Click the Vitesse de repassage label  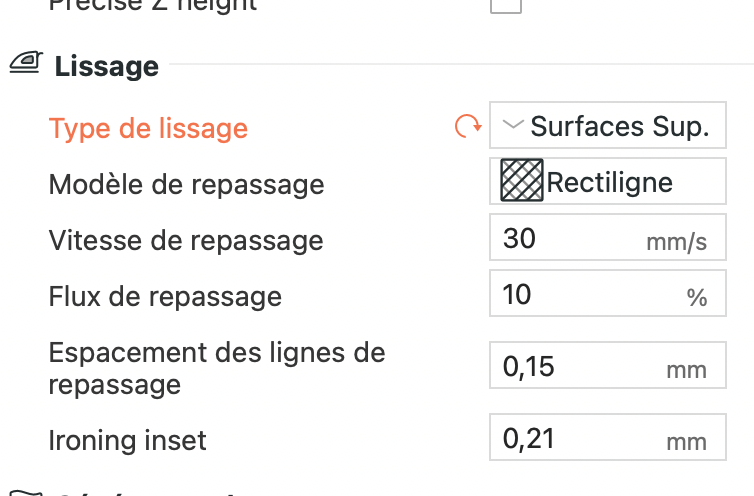click(186, 240)
